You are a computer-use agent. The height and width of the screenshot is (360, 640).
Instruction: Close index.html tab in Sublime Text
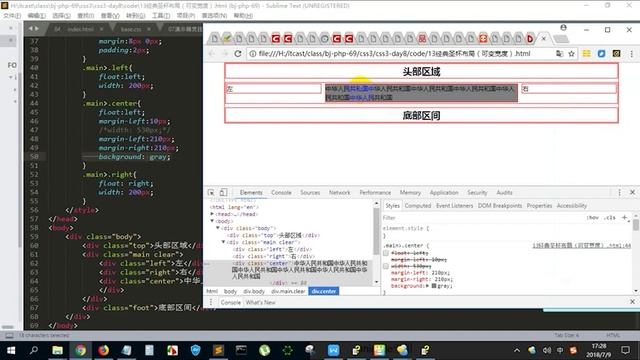(x=101, y=29)
